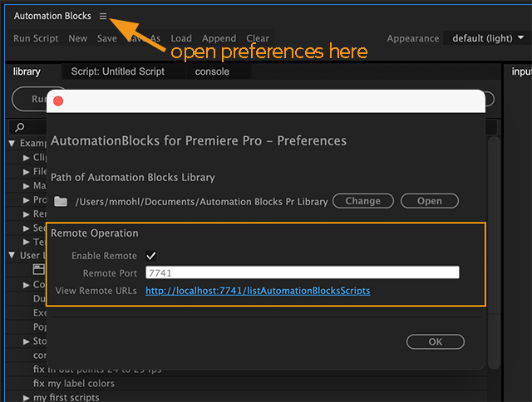Click Append in the toolbar
The image size is (532, 402).
219,38
